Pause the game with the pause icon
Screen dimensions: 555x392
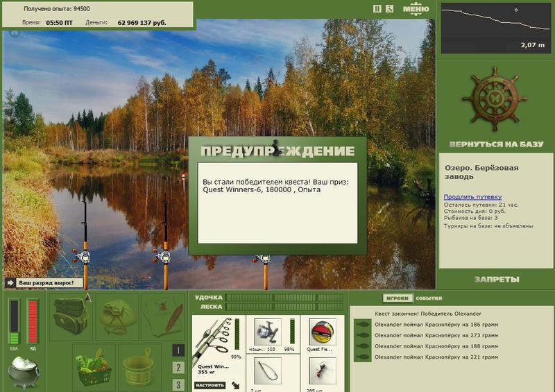pyautogui.click(x=377, y=9)
